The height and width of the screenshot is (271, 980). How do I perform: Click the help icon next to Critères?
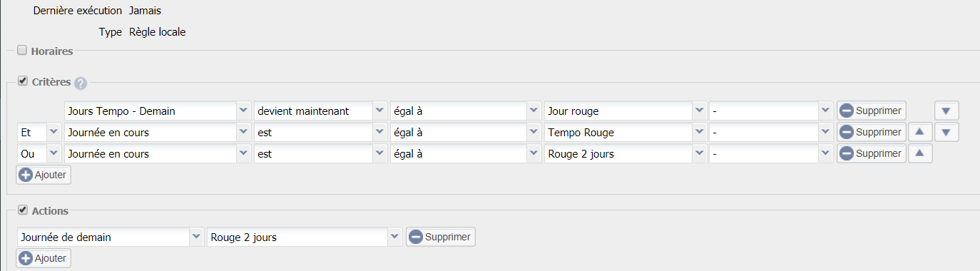(81, 83)
